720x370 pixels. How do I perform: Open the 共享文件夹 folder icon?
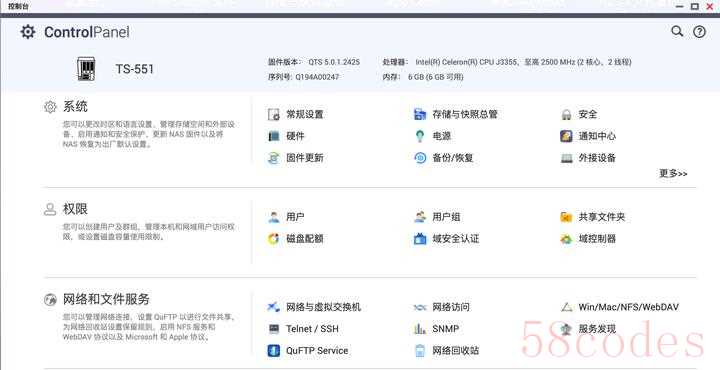pyautogui.click(x=566, y=217)
